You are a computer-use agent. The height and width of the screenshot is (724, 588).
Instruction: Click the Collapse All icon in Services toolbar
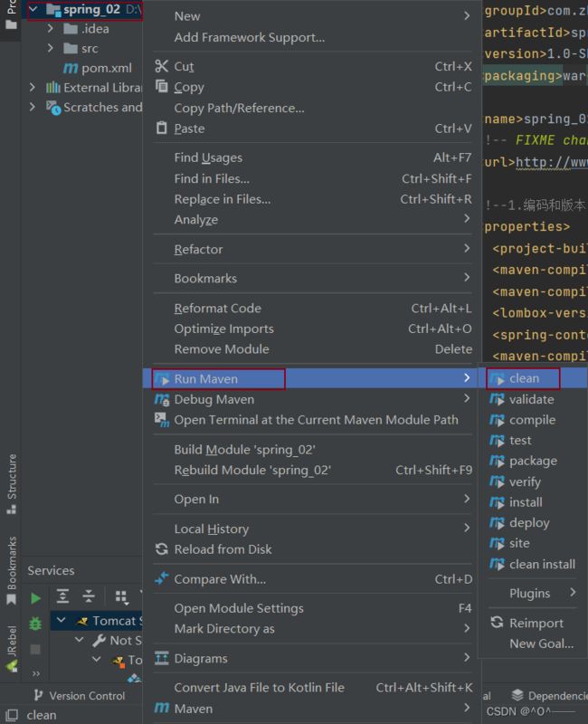[88, 596]
